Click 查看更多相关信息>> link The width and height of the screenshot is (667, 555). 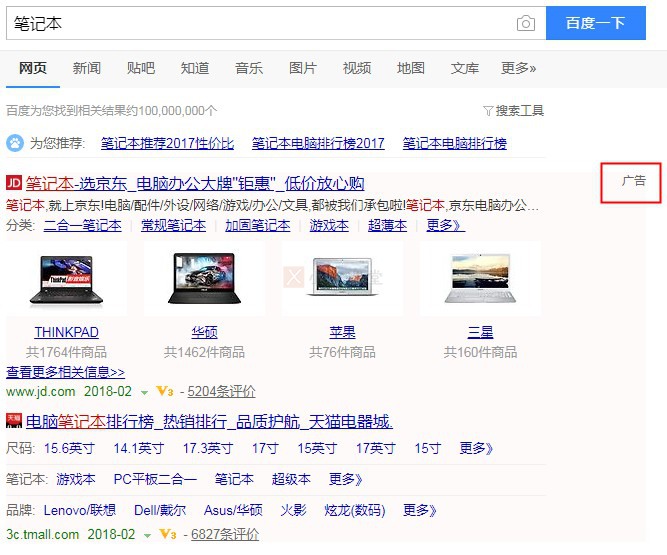(x=66, y=372)
